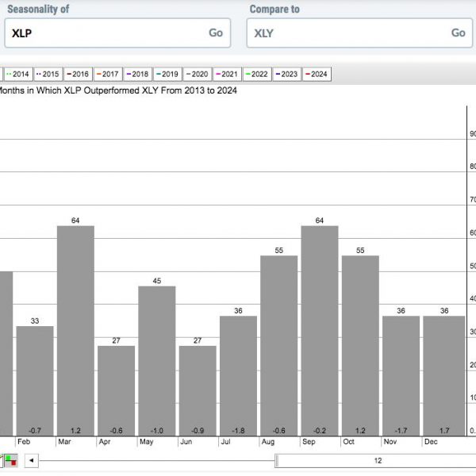Toggle the 2016 year legend
The height and width of the screenshot is (476, 476).
pos(78,74)
